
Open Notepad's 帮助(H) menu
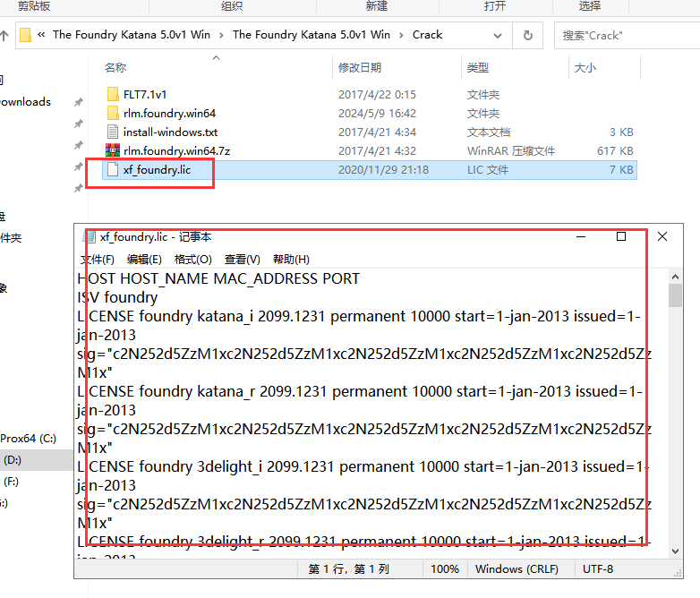(x=291, y=260)
